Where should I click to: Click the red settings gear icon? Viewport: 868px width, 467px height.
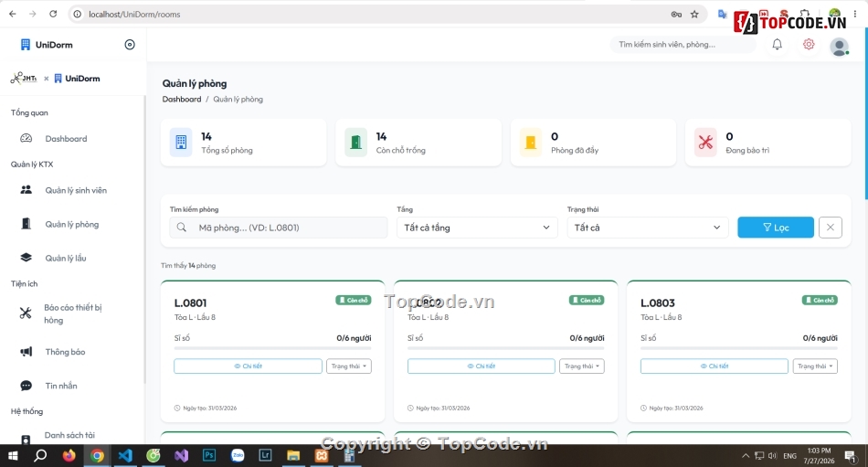pyautogui.click(x=809, y=44)
